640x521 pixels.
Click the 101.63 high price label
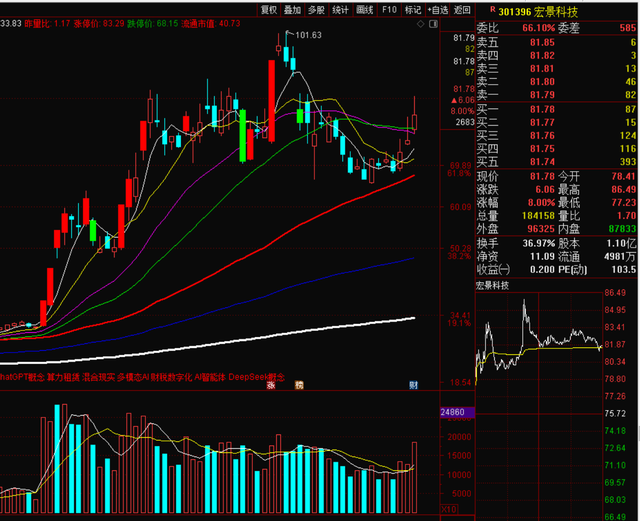(x=308, y=35)
